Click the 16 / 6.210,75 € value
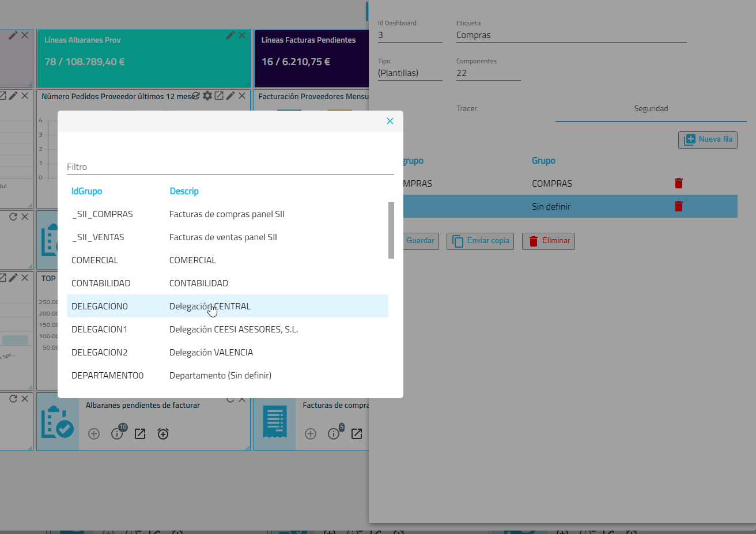The width and height of the screenshot is (756, 534). (x=296, y=62)
